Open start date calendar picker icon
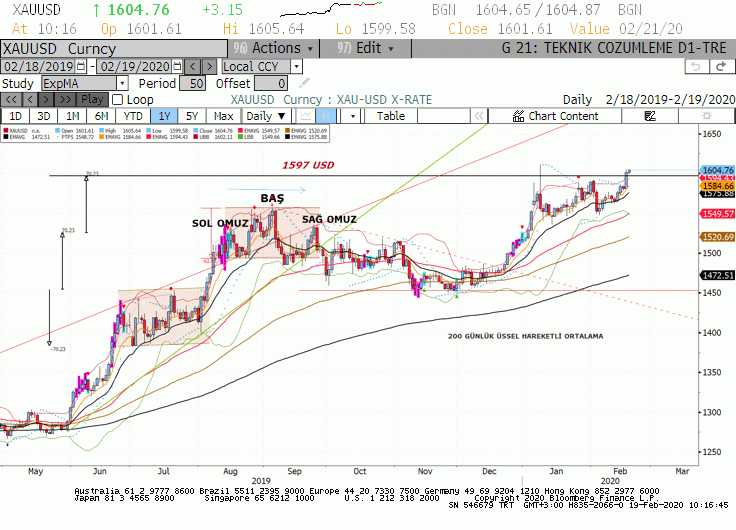Image resolution: width=736 pixels, height=530 pixels. click(x=81, y=66)
